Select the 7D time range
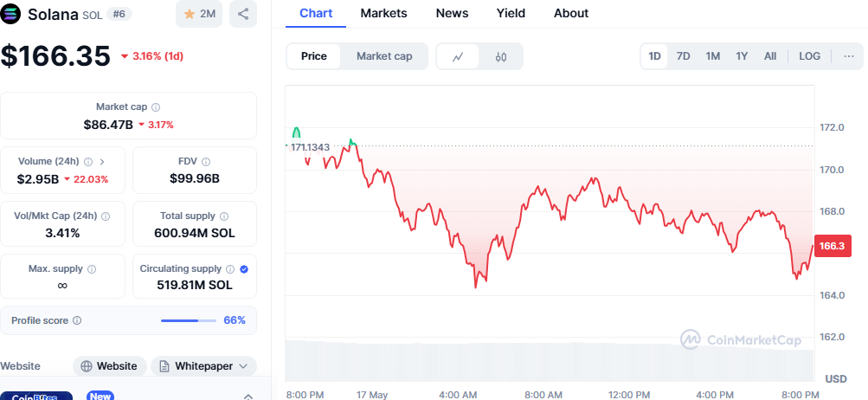 coord(683,56)
